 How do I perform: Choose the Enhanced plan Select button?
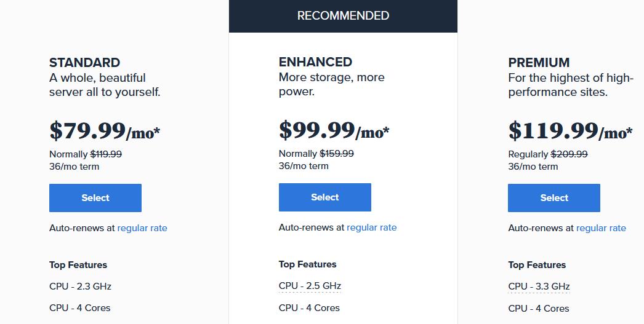[325, 197]
